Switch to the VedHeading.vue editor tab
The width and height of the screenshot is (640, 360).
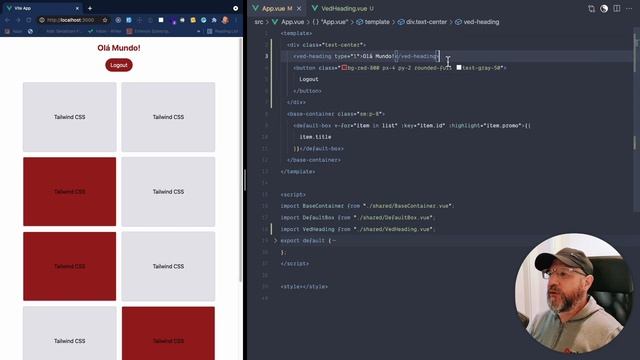point(343,8)
